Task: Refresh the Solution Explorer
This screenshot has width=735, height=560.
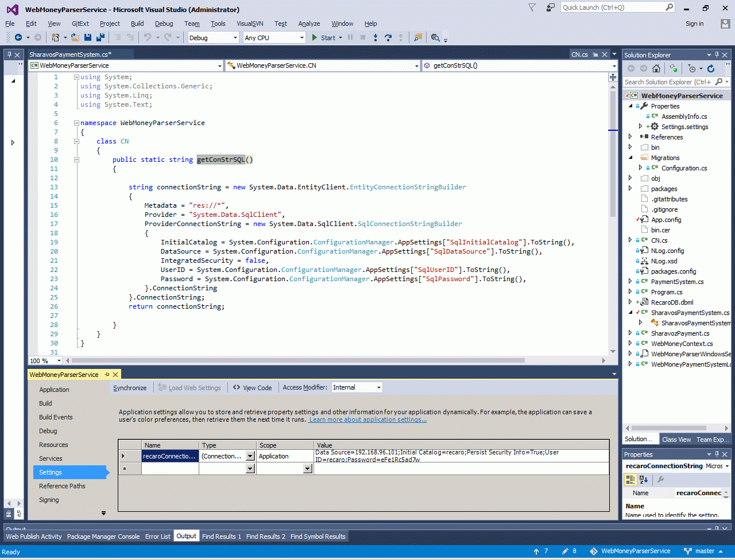Action: (x=711, y=68)
